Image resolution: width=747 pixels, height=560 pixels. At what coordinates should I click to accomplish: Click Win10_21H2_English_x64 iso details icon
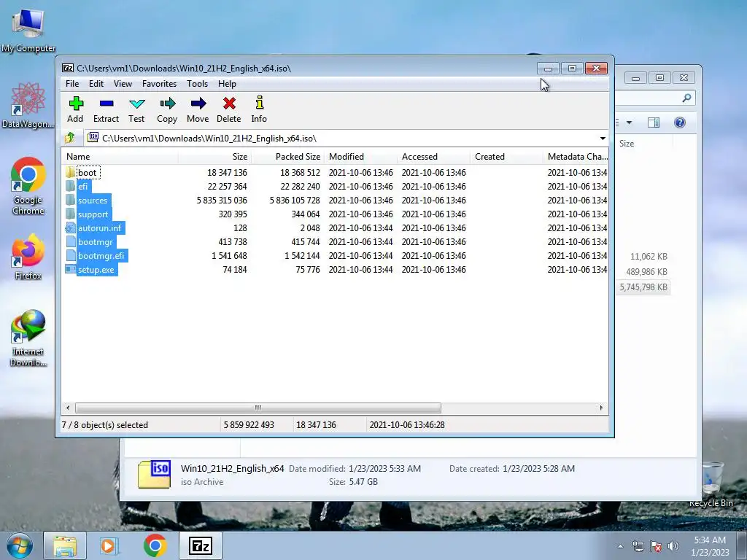[x=154, y=474]
